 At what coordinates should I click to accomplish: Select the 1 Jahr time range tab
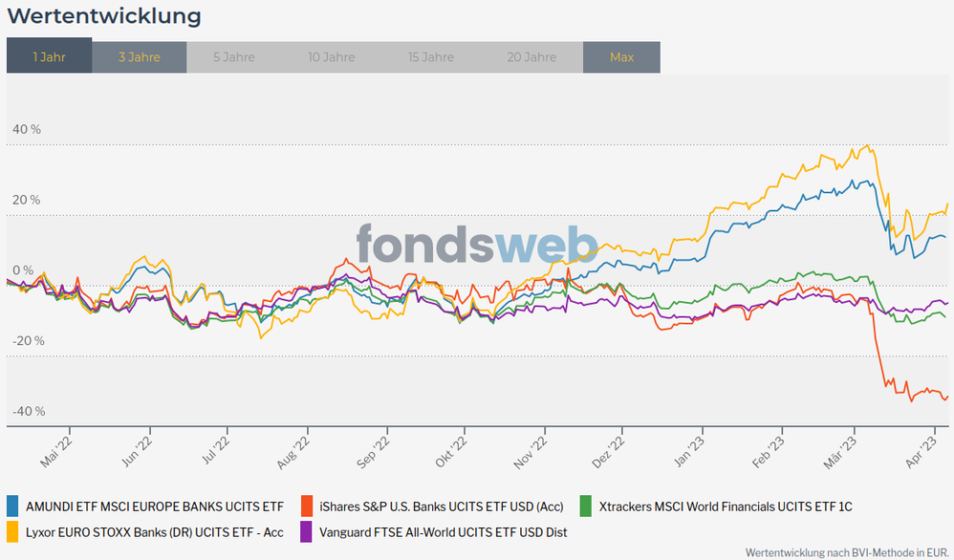[50, 57]
